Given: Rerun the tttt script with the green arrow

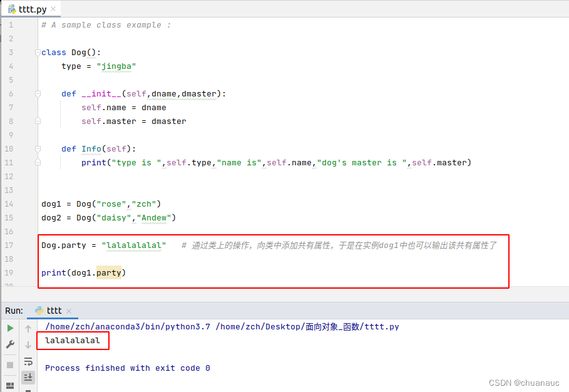Looking at the screenshot, I should pyautogui.click(x=9, y=328).
